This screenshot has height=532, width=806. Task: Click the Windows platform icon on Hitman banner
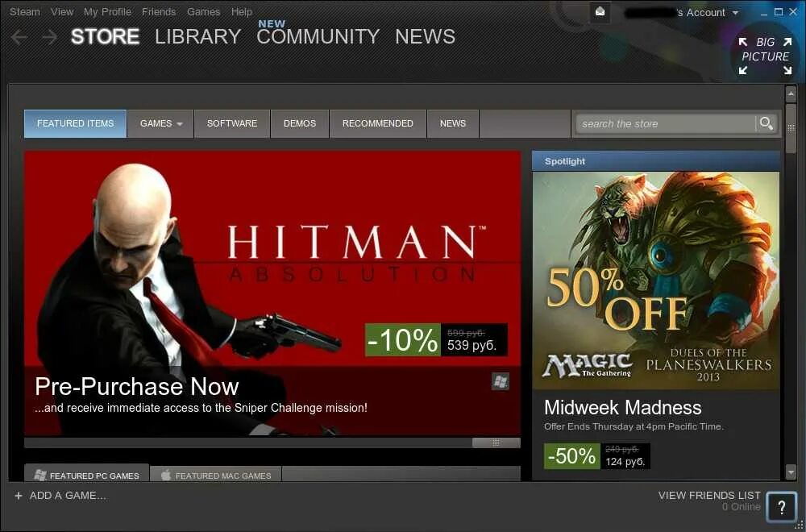[501, 381]
